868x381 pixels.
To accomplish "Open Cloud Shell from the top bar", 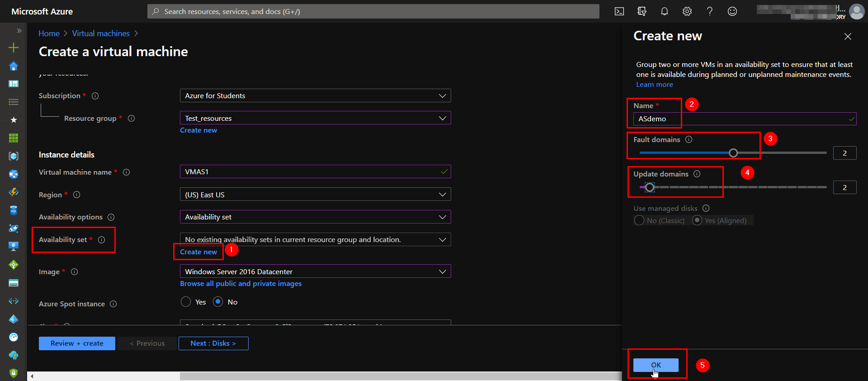I will coord(619,11).
